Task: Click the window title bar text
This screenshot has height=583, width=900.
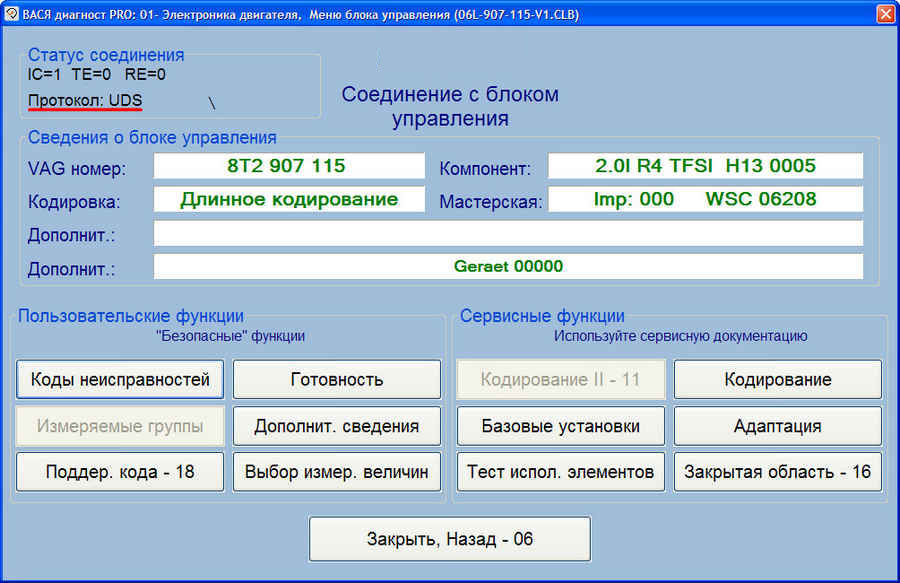Action: pyautogui.click(x=301, y=14)
